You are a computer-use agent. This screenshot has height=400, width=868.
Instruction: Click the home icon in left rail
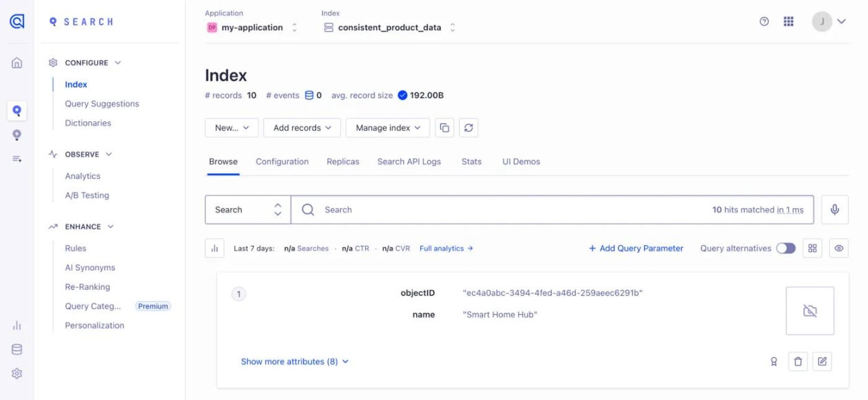click(x=17, y=63)
